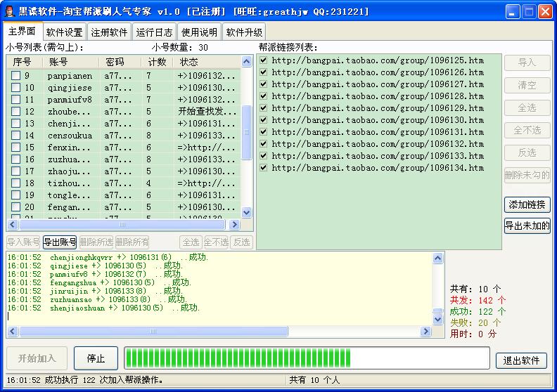
Task: Open the 软件设置 tab
Action: click(x=64, y=32)
